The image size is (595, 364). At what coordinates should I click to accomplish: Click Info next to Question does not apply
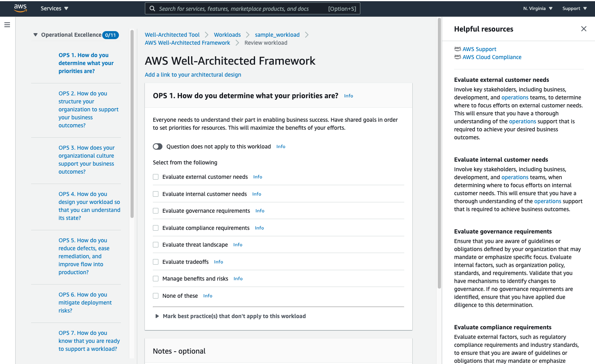click(281, 146)
